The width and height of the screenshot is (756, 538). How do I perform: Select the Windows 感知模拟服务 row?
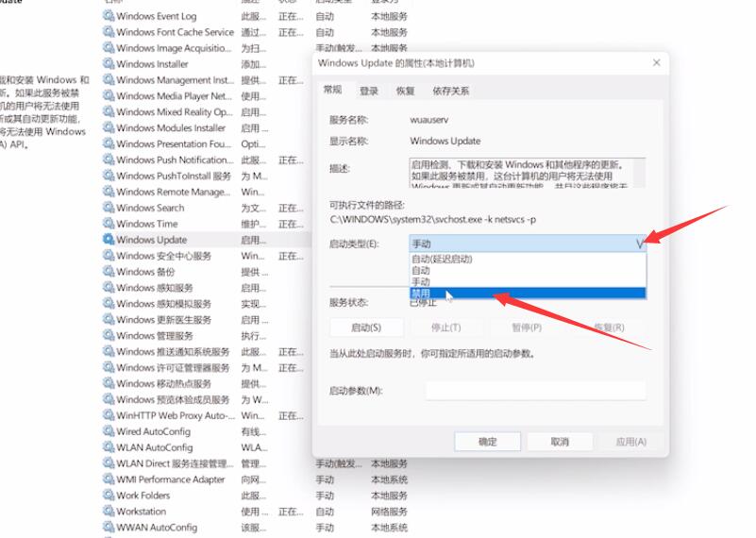tap(205, 303)
